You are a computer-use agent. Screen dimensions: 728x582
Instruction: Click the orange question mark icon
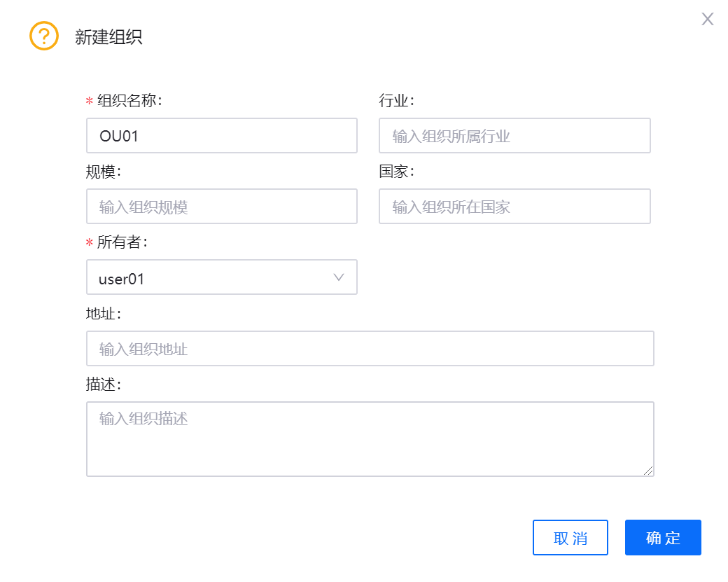[x=43, y=36]
